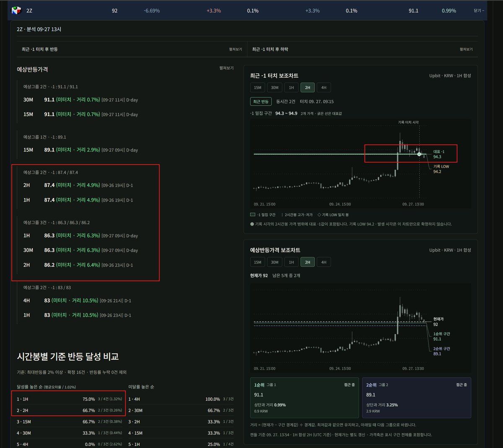
Task: Click group header 예상그룹 3건 · -1 : 86.3 / 86.3 / 86.2
Action: tap(57, 223)
